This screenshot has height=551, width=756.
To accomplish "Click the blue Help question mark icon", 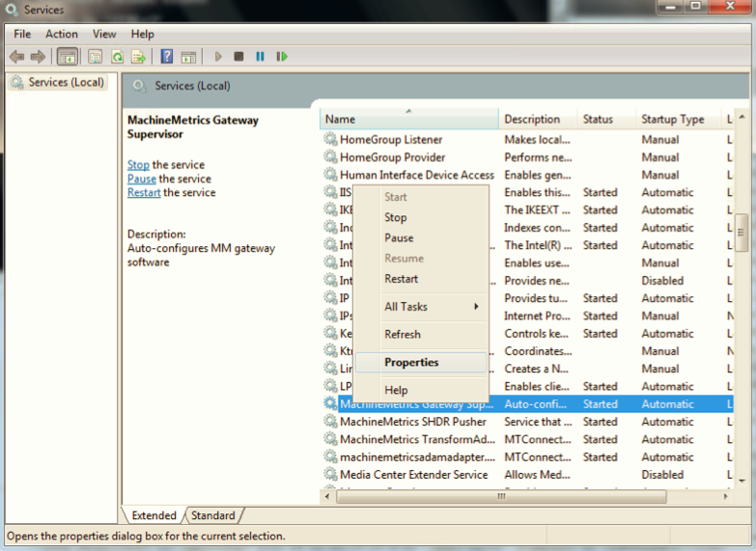I will tap(166, 57).
